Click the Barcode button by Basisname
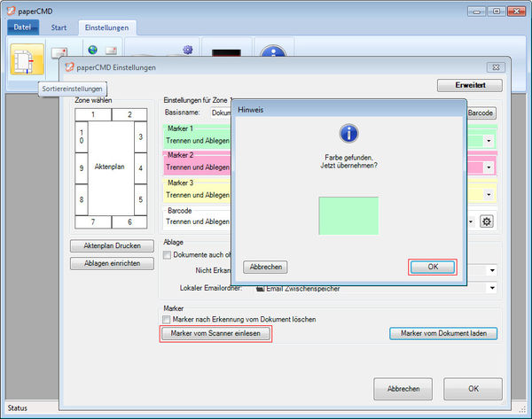Screen dimensions: 532x419 481,113
